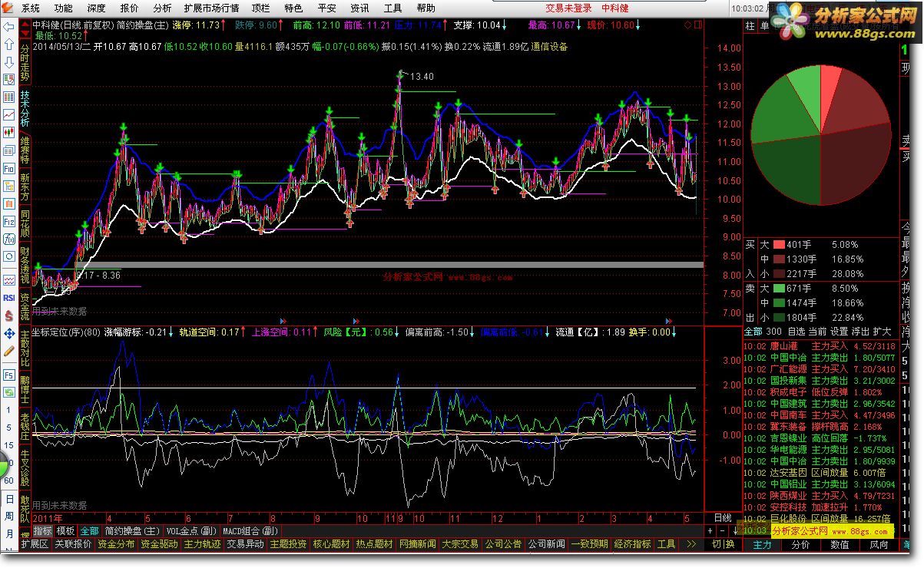Open the f(x) formula icon
The height and width of the screenshot is (568, 924).
9,239
